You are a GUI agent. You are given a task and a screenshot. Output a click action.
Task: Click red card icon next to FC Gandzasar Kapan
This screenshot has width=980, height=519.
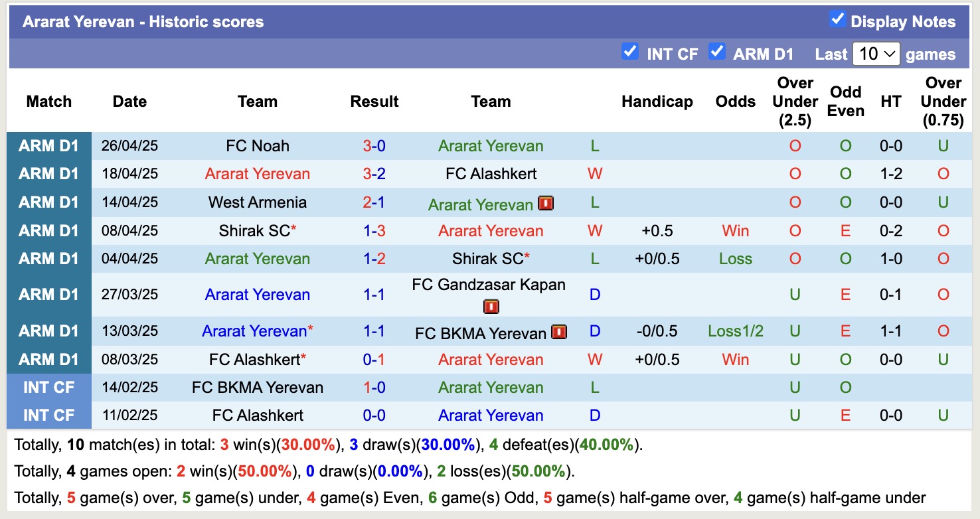[490, 306]
